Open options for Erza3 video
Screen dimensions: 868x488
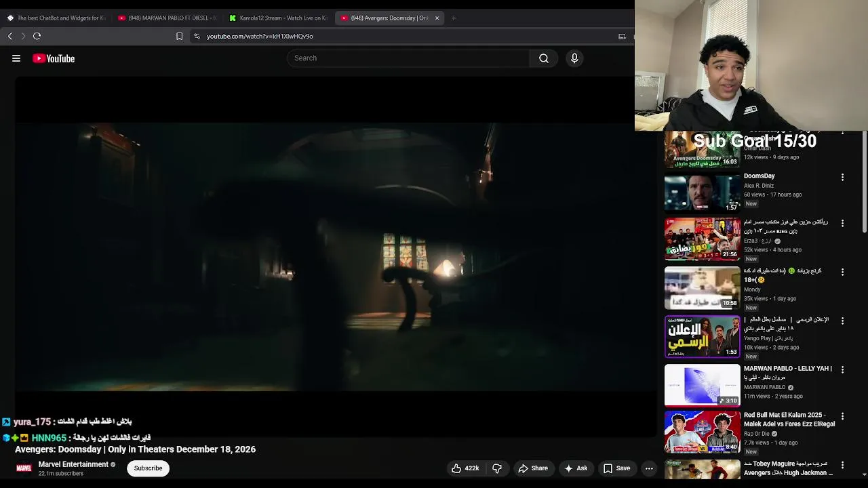tap(842, 223)
